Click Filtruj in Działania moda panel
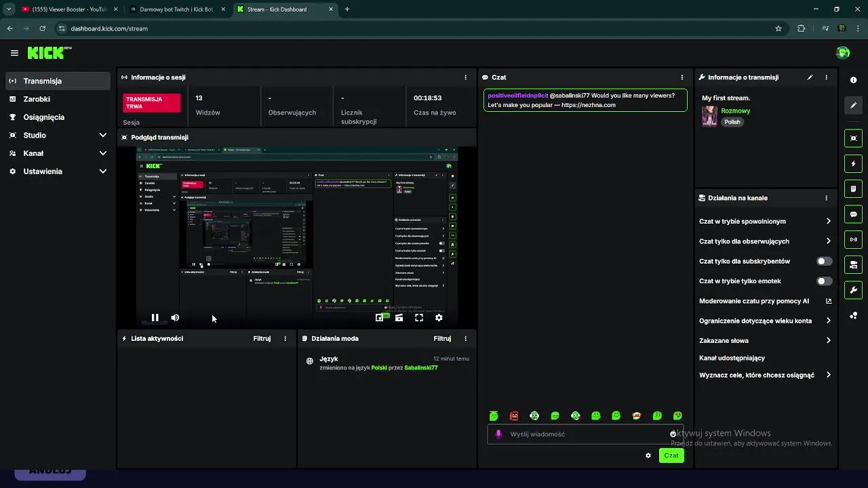868x488 pixels. point(442,338)
